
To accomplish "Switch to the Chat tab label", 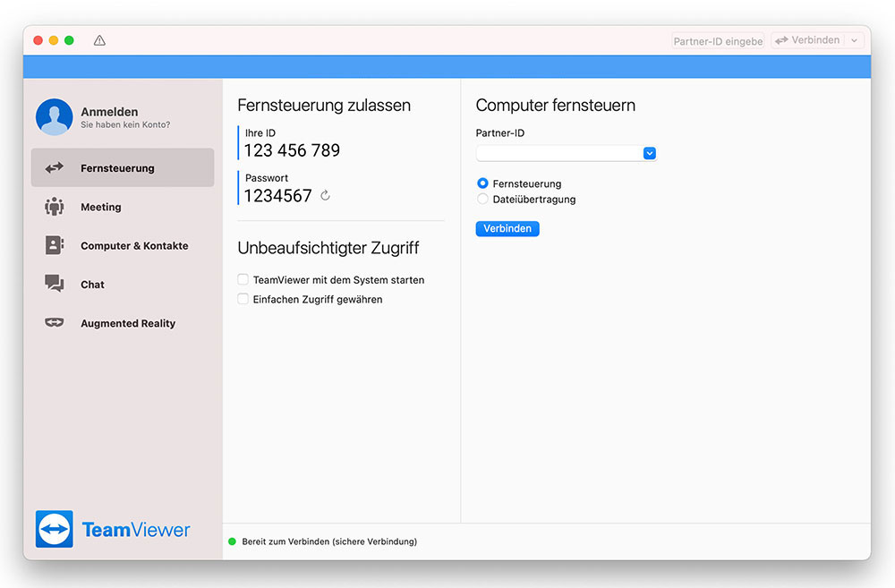I will (92, 285).
